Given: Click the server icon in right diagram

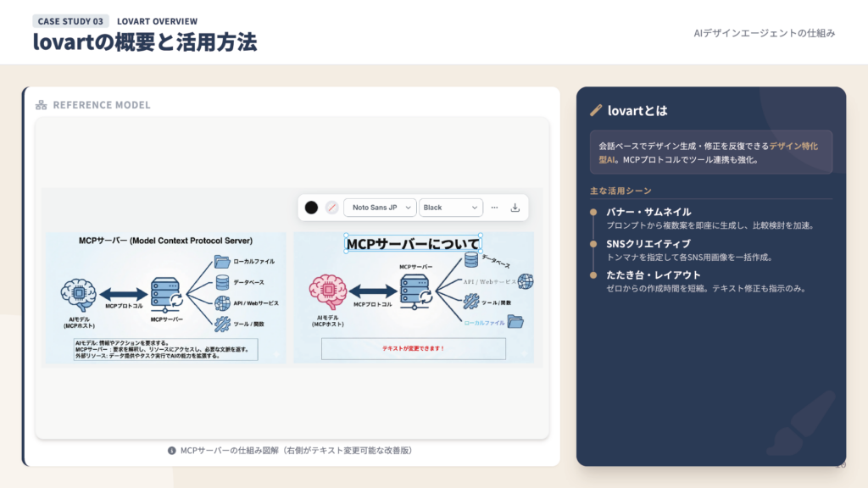Looking at the screenshot, I should pos(415,291).
